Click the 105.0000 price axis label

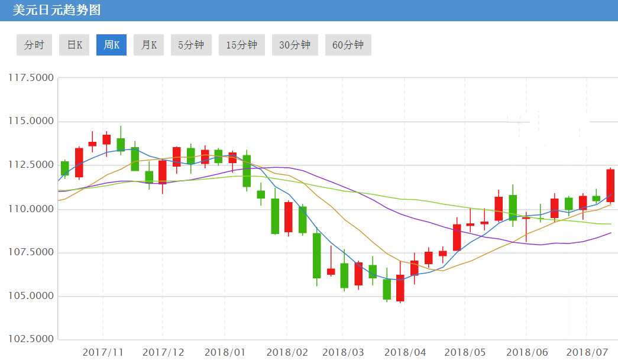30,296
